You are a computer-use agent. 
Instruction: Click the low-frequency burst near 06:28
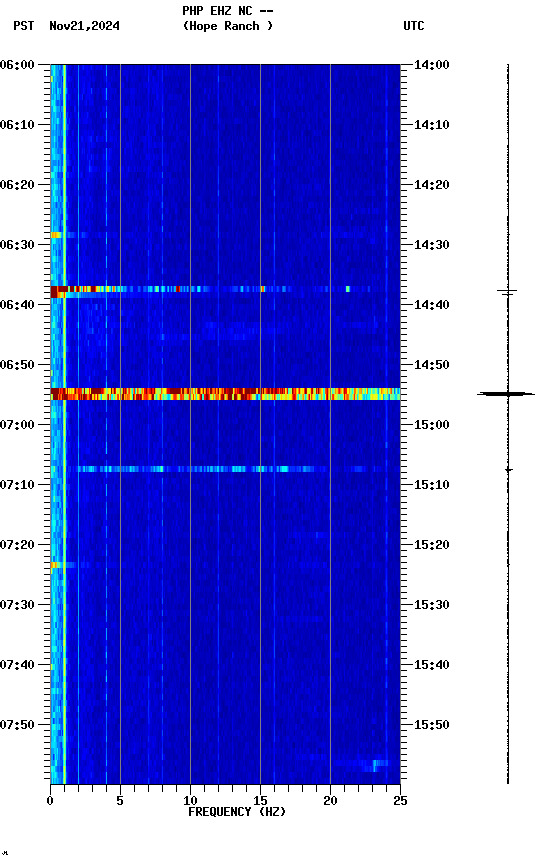point(56,235)
